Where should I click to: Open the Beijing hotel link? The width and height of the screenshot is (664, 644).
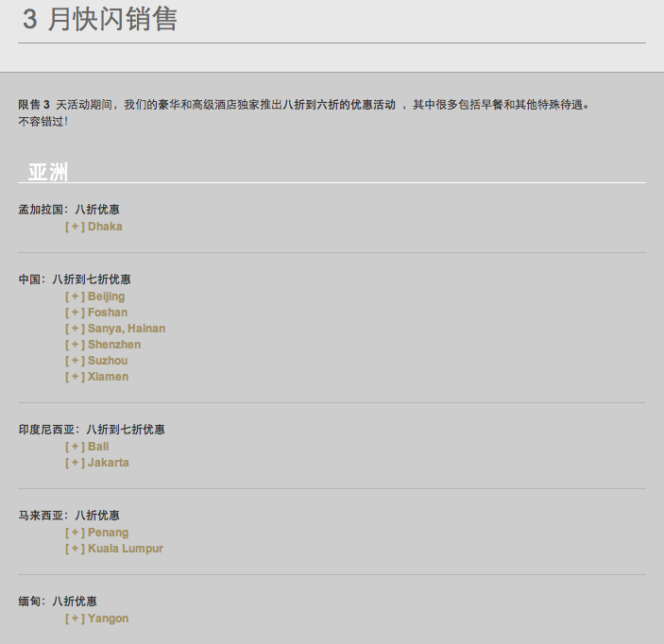(x=107, y=297)
